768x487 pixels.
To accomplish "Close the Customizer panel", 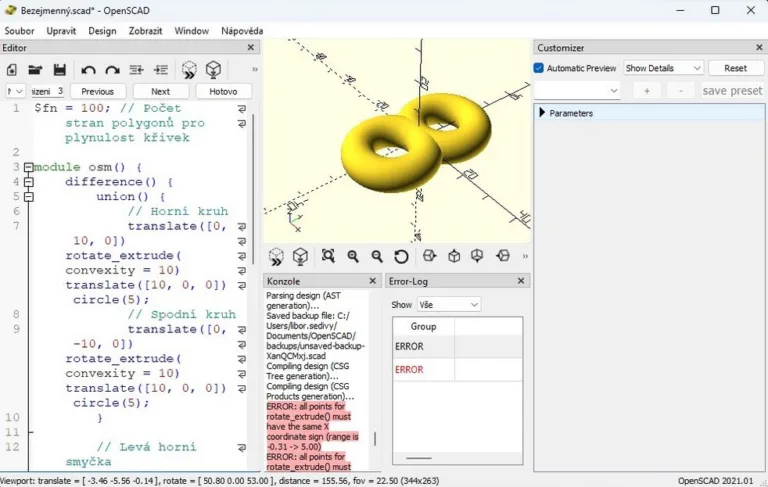I will [759, 48].
